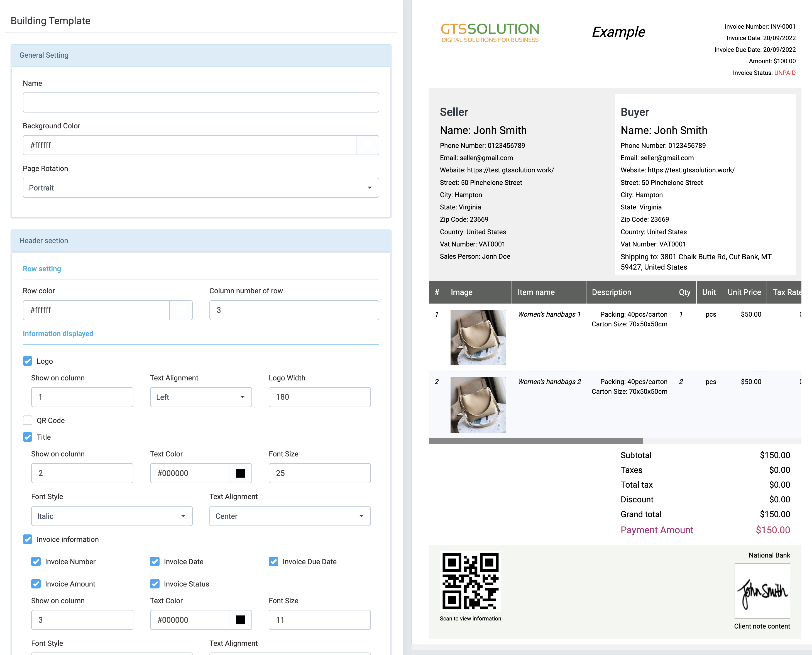Open the Row color picker swatch

tap(181, 310)
